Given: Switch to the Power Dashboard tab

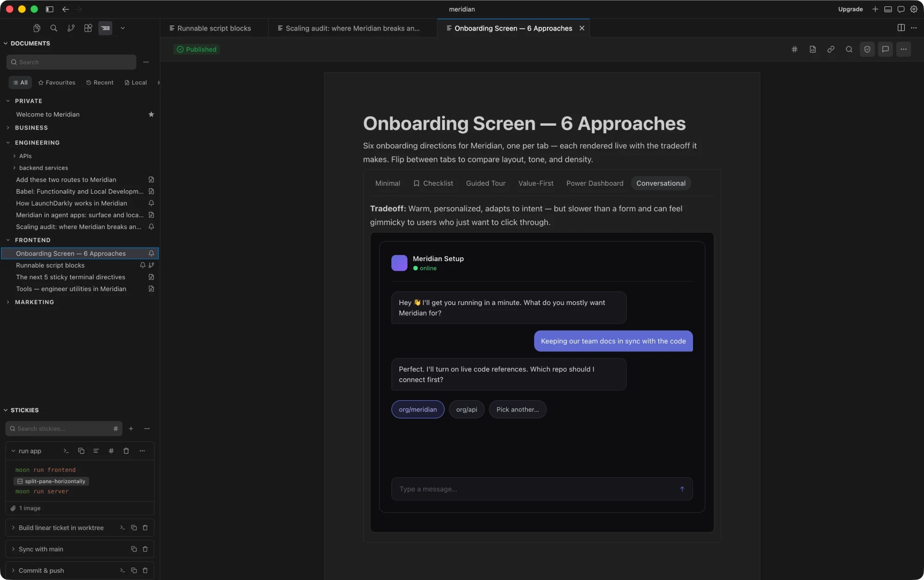Looking at the screenshot, I should (595, 183).
